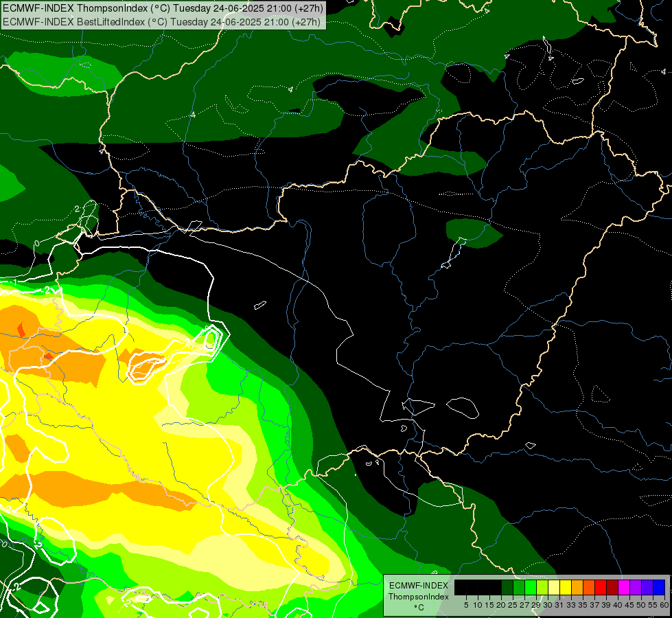Click the legend scale value 10

(x=478, y=605)
